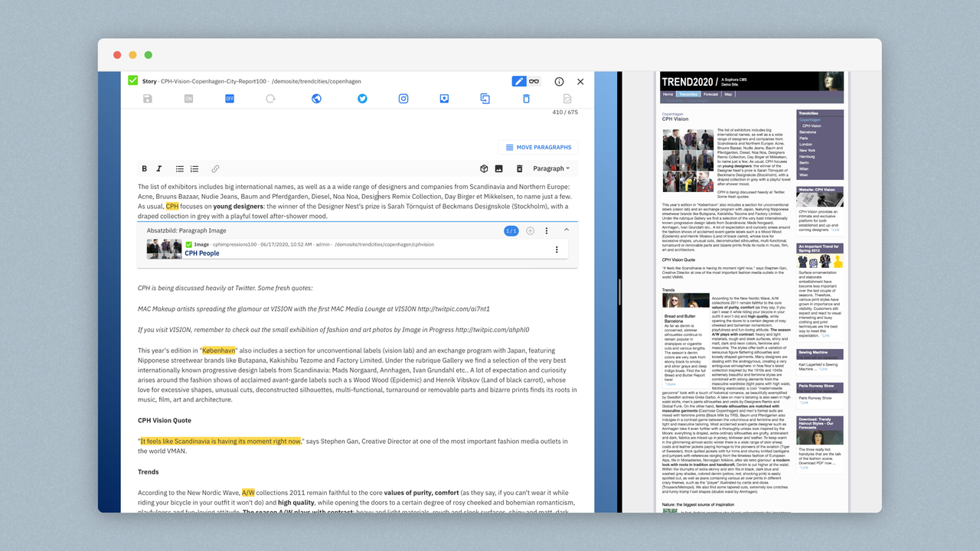Click the TREND2020 site logo
Viewport: 980px width, 551px height.
[690, 81]
